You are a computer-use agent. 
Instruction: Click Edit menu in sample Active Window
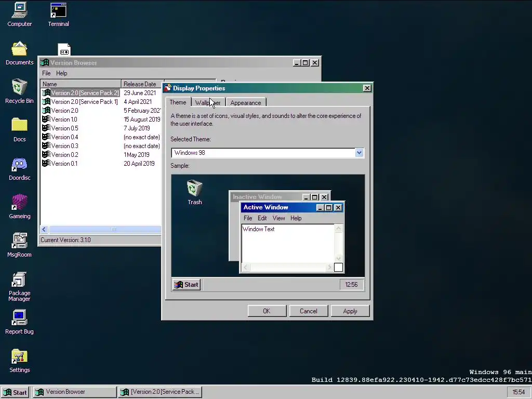[262, 218]
